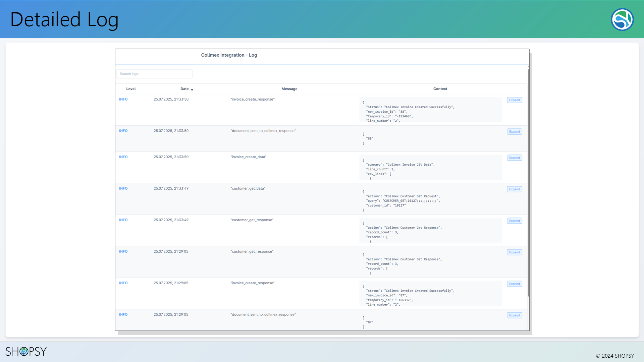
Task: Click INFO level of customer_get_data row
Action: pyautogui.click(x=123, y=188)
